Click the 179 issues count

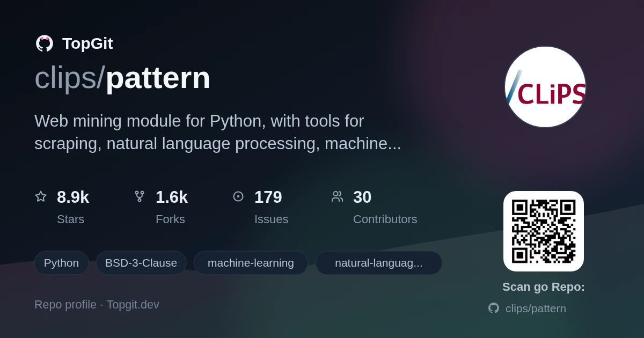click(268, 197)
